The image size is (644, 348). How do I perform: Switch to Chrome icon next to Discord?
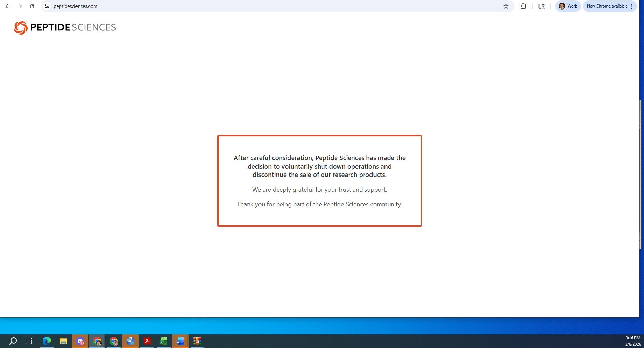97,341
